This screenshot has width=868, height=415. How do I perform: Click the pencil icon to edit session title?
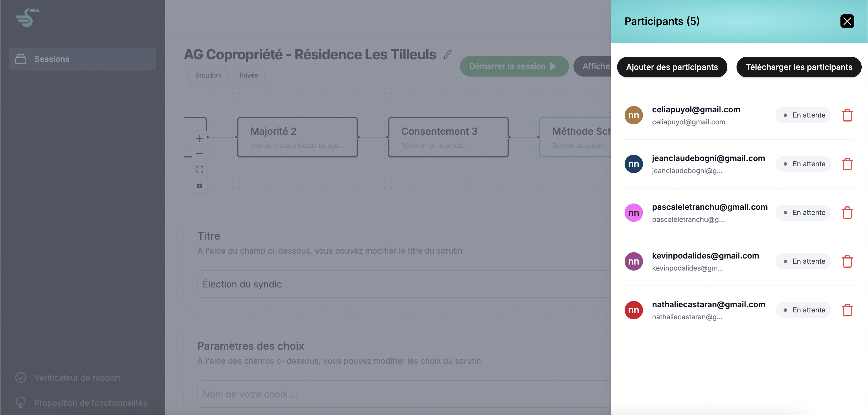pyautogui.click(x=447, y=54)
